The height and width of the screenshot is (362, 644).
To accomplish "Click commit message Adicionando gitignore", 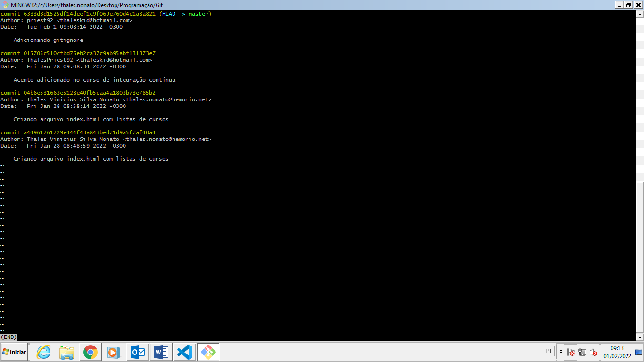I will 48,40.
